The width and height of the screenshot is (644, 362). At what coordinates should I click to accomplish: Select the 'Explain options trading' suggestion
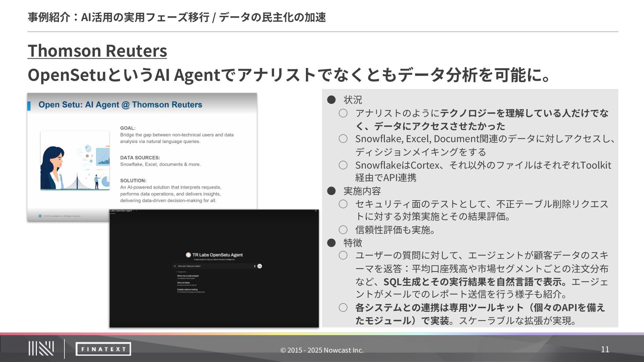click(x=191, y=290)
